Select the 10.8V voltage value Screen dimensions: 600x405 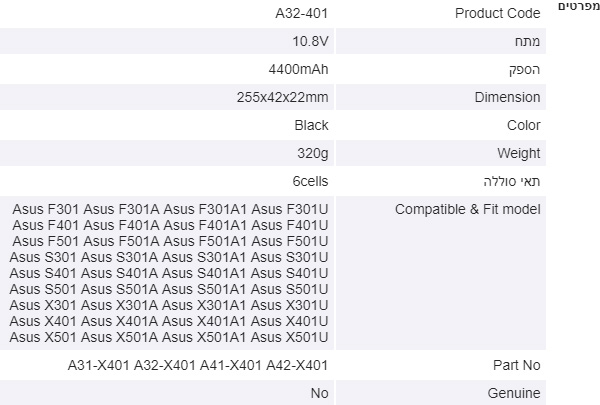coord(310,41)
